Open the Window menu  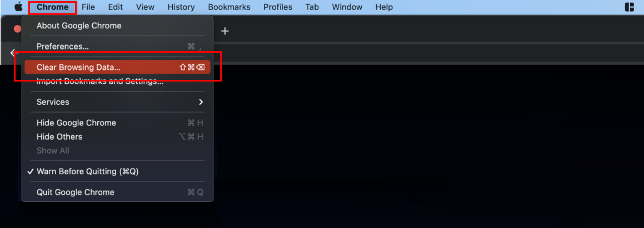(347, 7)
